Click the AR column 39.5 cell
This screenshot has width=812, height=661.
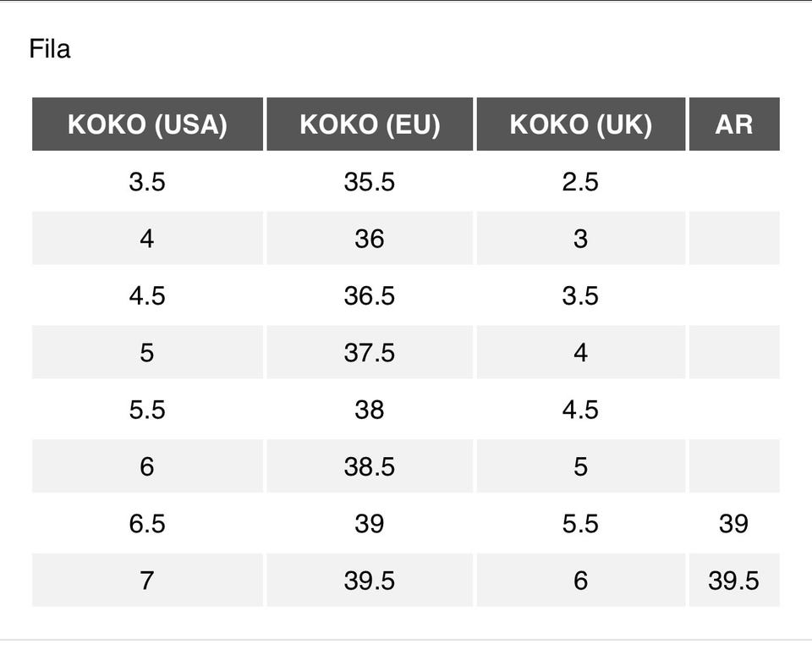click(733, 581)
